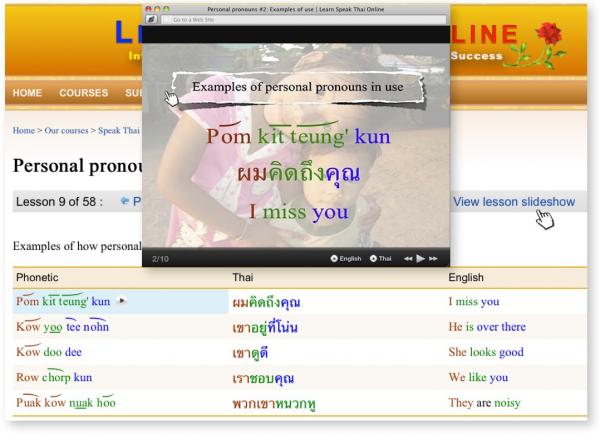
Task: Click Thai cell เราชอบคุณ
Action: (263, 378)
